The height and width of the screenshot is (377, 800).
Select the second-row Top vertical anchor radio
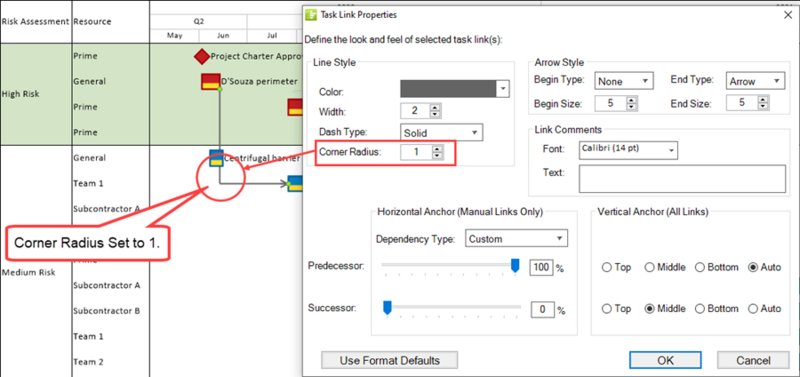coord(607,309)
